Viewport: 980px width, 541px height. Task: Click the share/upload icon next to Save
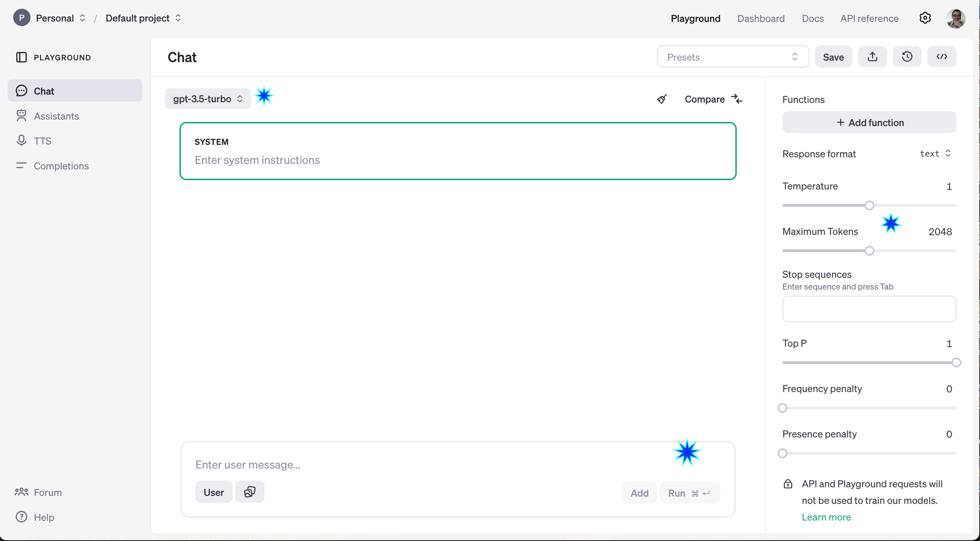[872, 57]
